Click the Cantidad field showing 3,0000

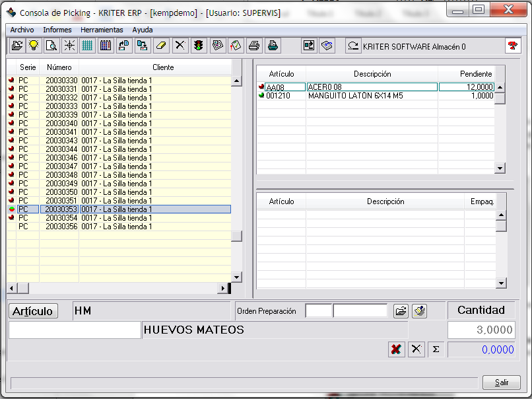tap(481, 330)
